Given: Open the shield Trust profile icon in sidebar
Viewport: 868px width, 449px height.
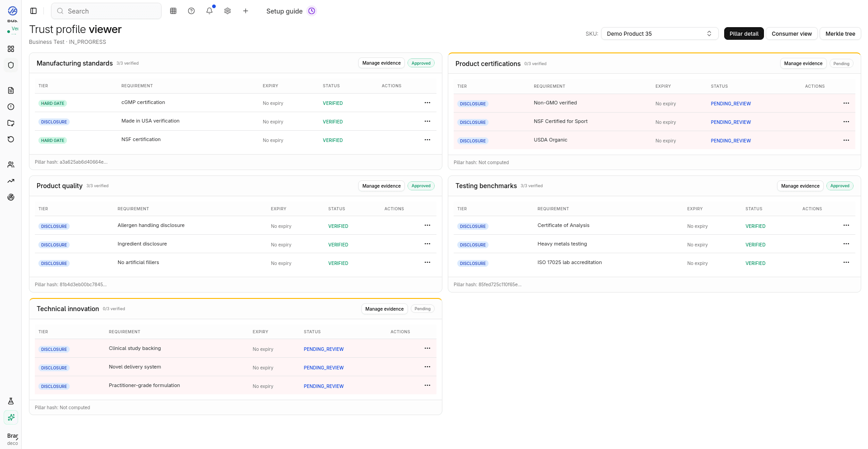Looking at the screenshot, I should [11, 65].
